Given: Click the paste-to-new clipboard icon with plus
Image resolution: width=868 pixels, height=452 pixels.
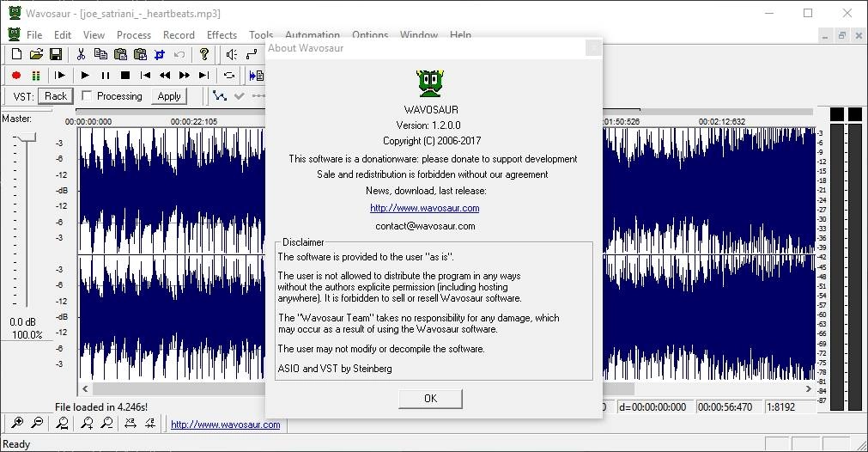Looking at the screenshot, I should [x=140, y=54].
